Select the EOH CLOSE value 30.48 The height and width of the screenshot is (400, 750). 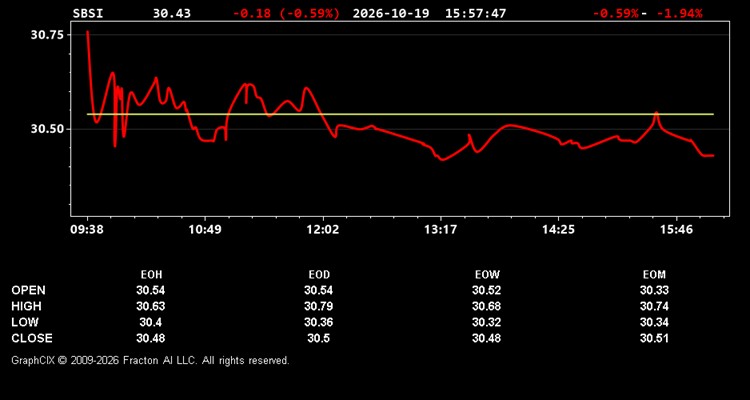tap(151, 338)
